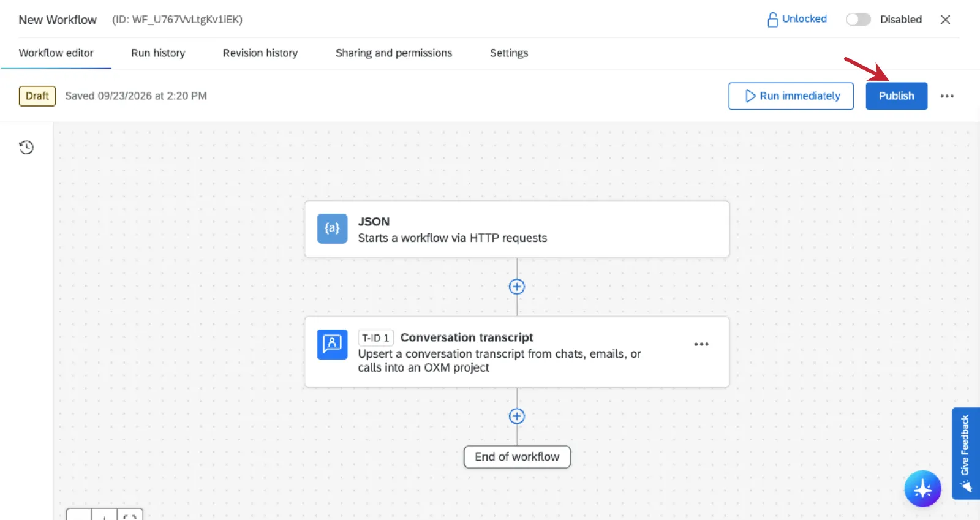Open the AI assistant sparkle button
Image resolution: width=980 pixels, height=520 pixels.
[x=922, y=489]
